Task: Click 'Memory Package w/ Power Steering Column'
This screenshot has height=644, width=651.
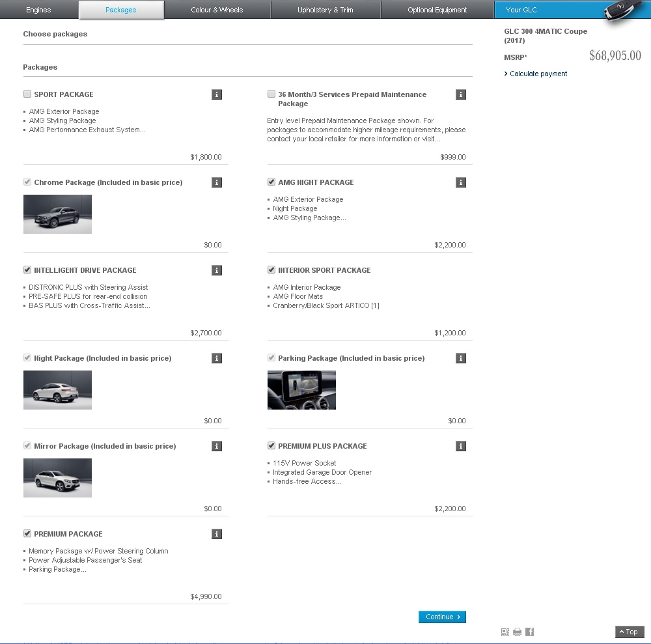Action: [x=98, y=551]
